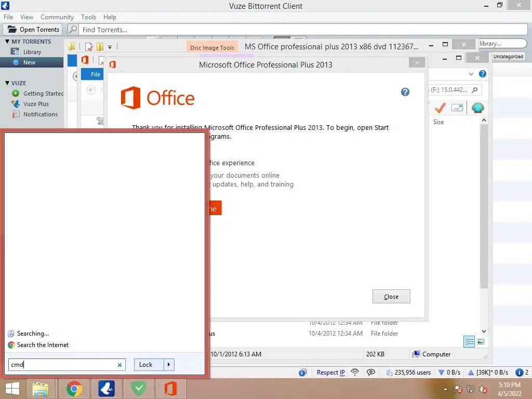Click the download speed 0 B/s indicator

click(x=449, y=372)
